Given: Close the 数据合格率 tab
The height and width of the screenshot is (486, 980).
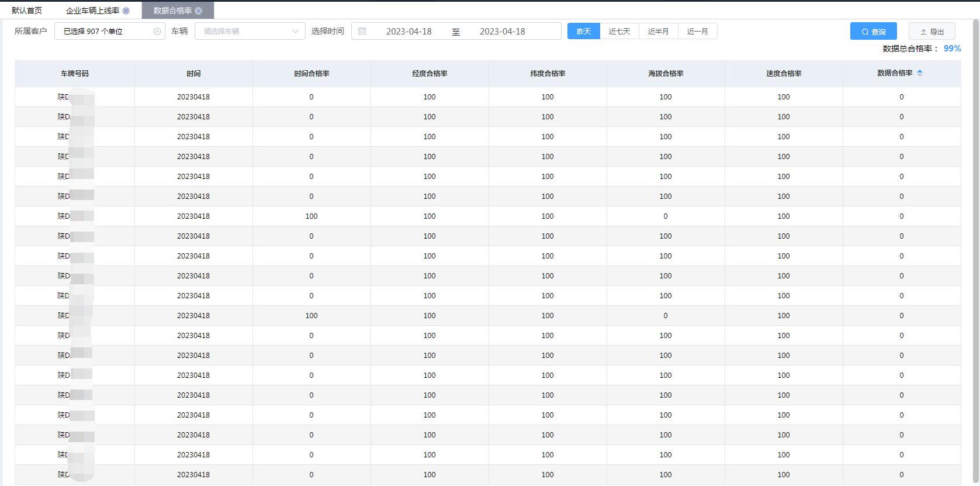Looking at the screenshot, I should coord(199,11).
